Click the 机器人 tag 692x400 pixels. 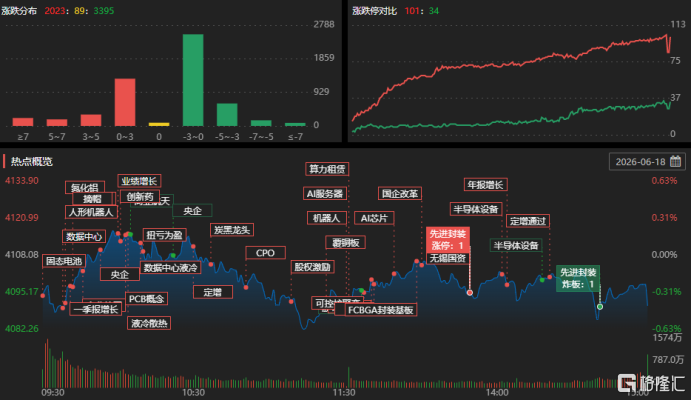(326, 218)
